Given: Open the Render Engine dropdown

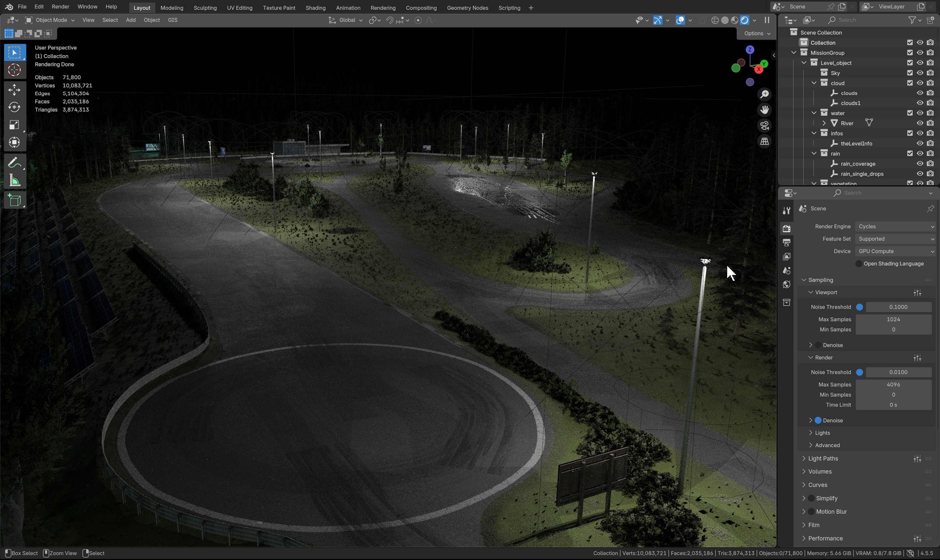Looking at the screenshot, I should [x=896, y=226].
